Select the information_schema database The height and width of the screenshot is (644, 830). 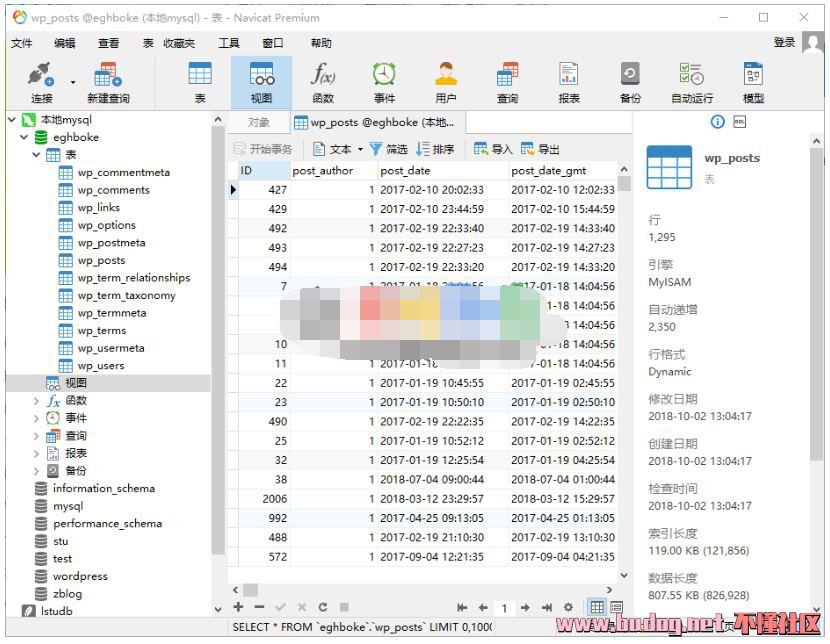[104, 488]
